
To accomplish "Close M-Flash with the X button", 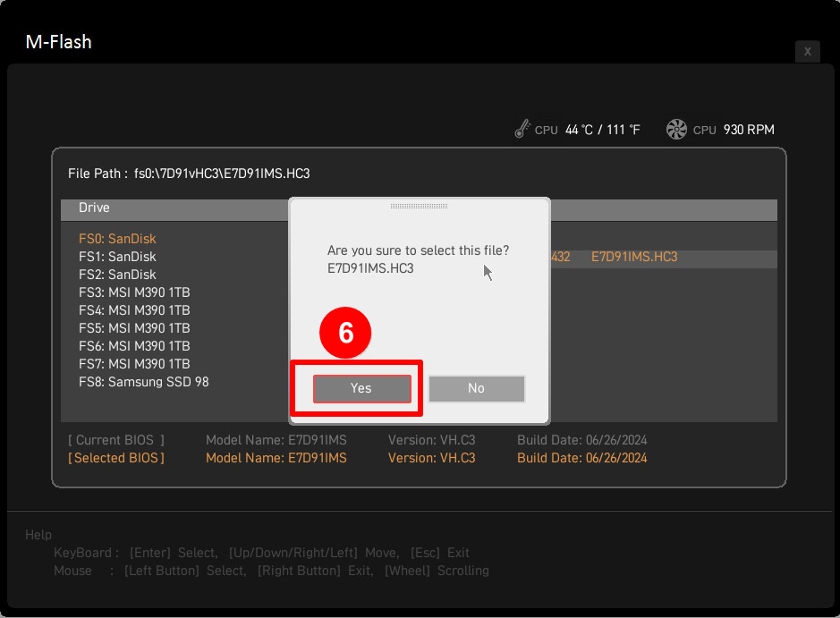I will [x=807, y=52].
